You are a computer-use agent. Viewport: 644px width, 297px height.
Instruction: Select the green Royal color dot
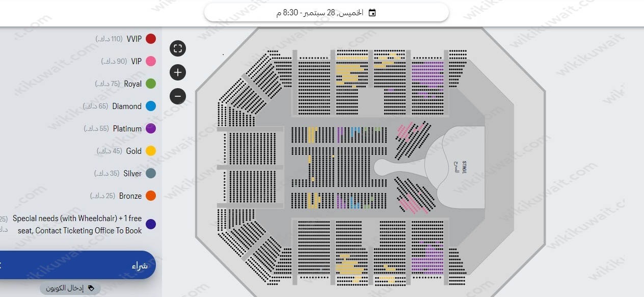(x=151, y=84)
